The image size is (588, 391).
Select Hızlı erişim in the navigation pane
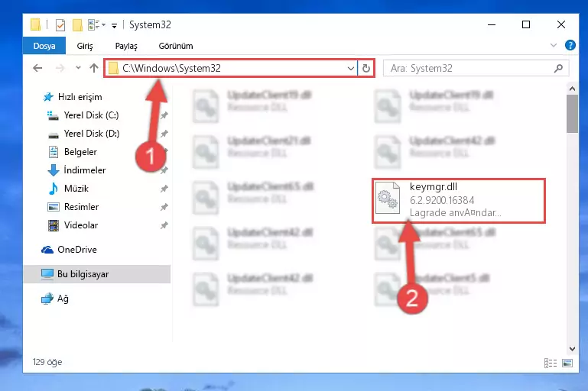tap(80, 97)
